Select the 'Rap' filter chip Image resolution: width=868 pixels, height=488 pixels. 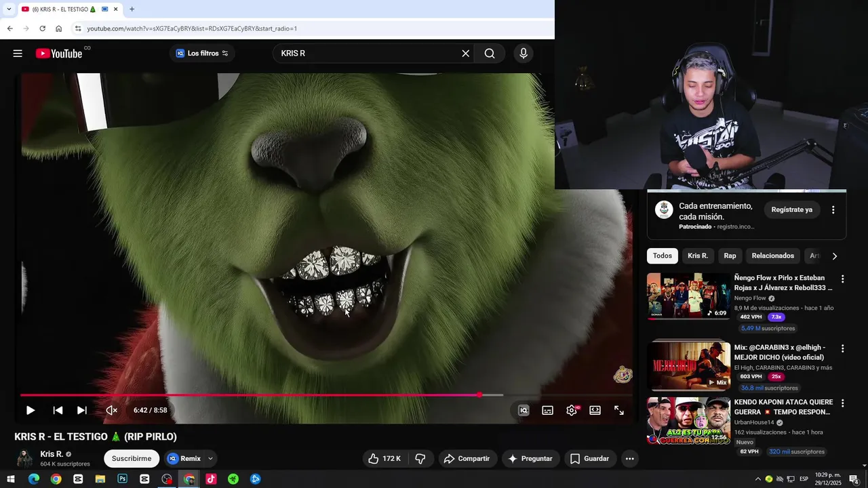click(x=730, y=256)
